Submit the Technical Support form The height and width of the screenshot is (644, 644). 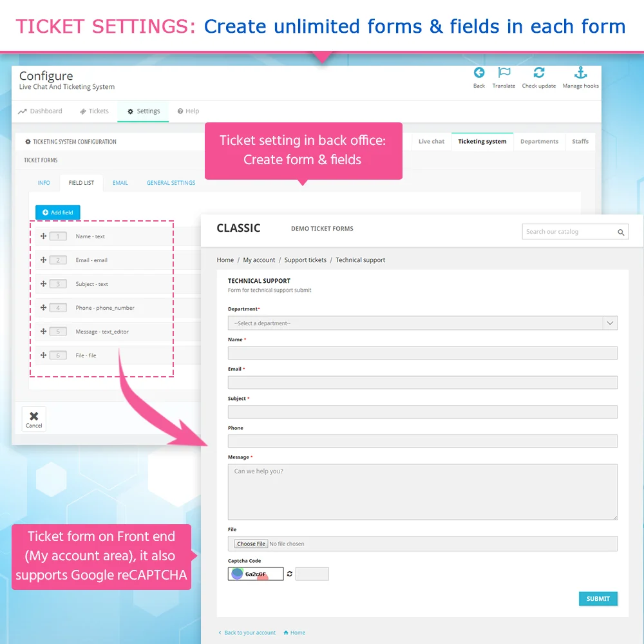pos(598,598)
